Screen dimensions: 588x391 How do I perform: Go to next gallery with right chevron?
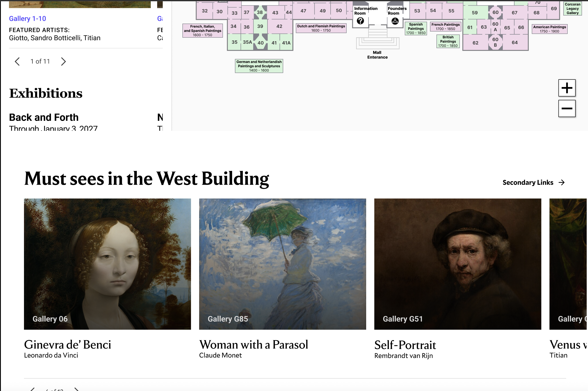click(64, 61)
